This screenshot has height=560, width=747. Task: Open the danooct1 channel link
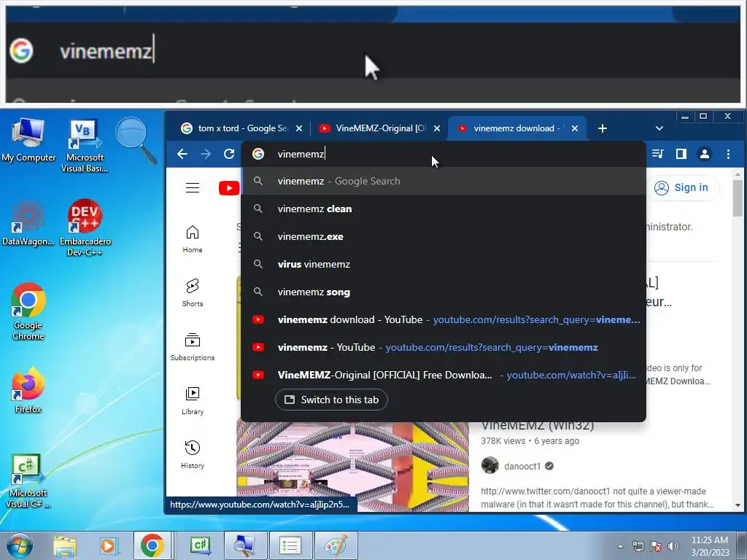(522, 466)
